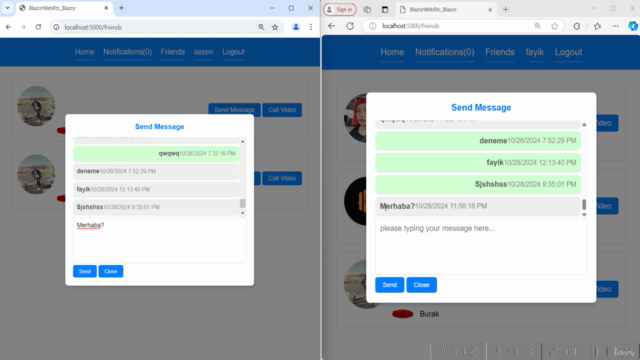Viewport: 640px width, 360px height.
Task: Click Close in the right message dialog
Action: pyautogui.click(x=422, y=285)
